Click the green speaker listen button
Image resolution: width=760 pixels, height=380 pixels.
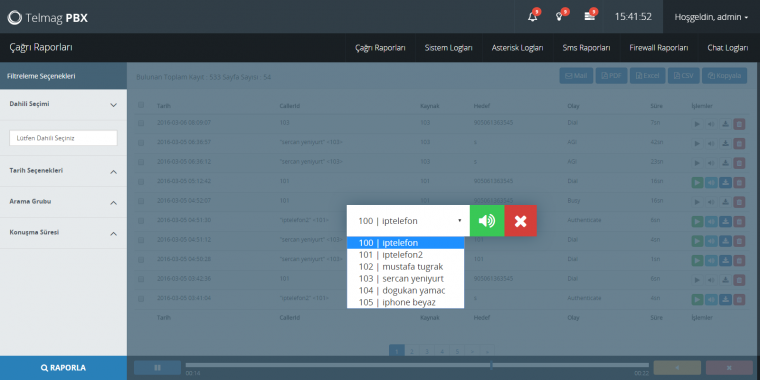point(487,221)
